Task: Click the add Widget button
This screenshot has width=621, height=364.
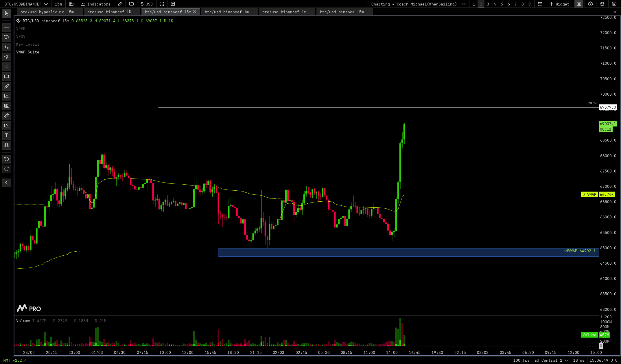Action: (x=559, y=4)
